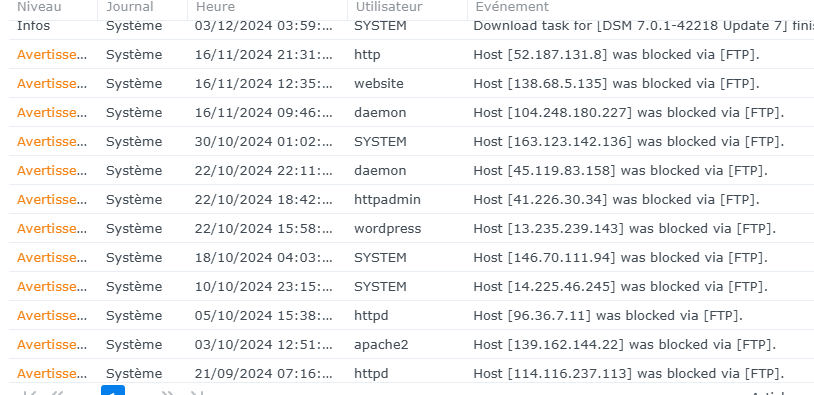This screenshot has width=814, height=395.
Task: Select the apache2 user log row
Action: click(411, 345)
